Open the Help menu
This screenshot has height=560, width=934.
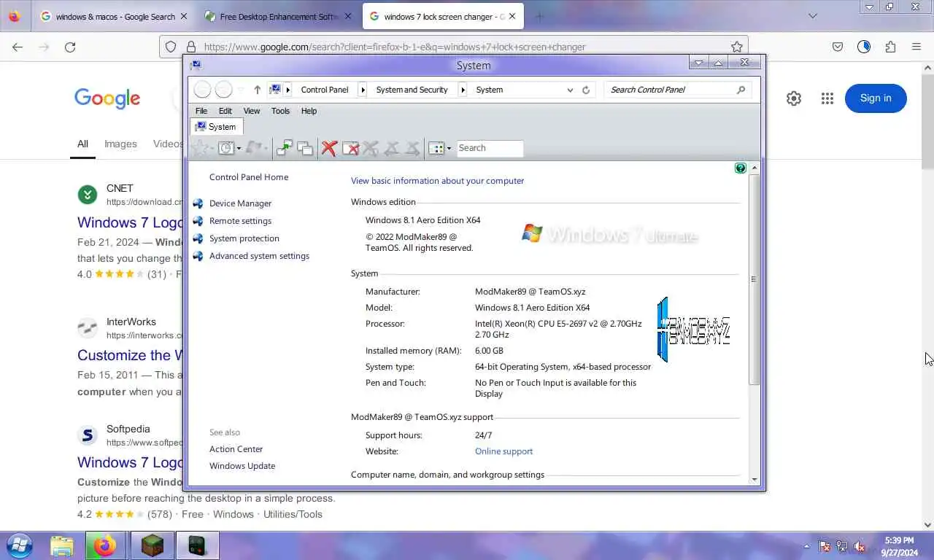click(309, 111)
